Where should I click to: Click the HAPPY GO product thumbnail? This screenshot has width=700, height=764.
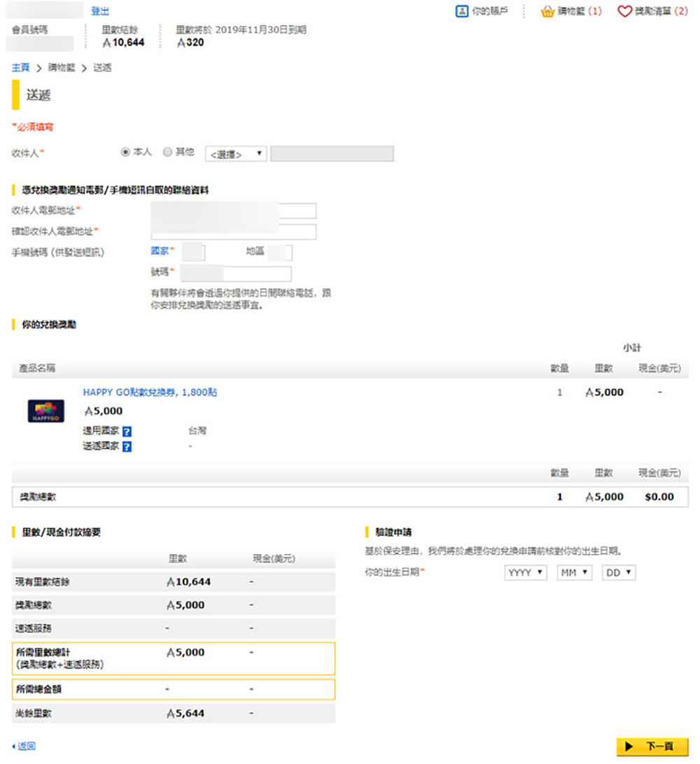[45, 411]
